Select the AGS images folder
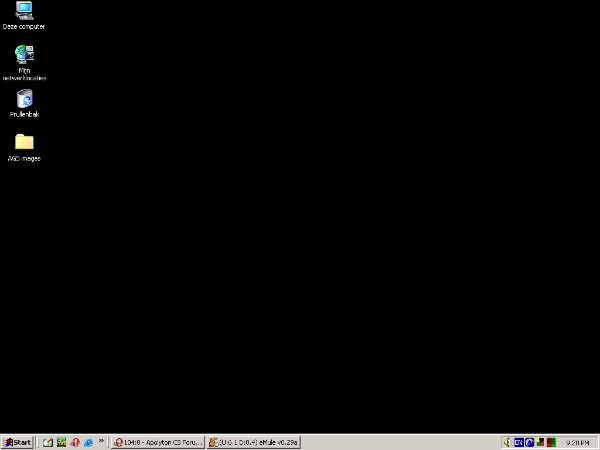 click(x=24, y=147)
